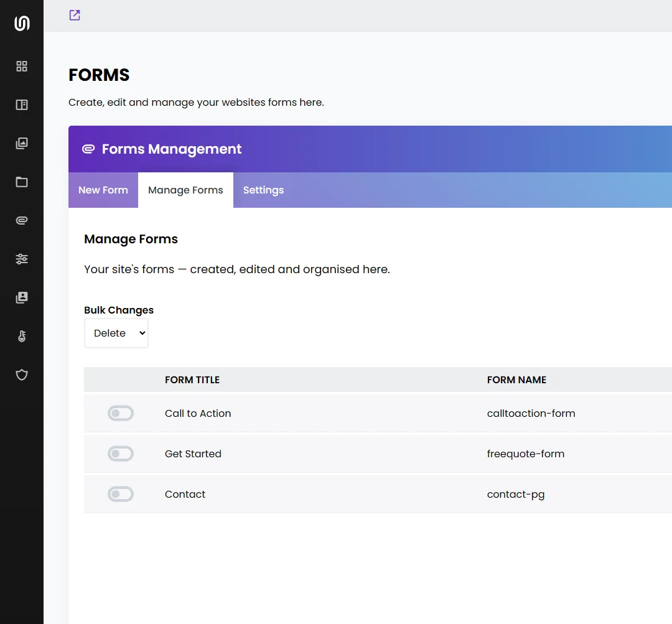Open the dashboard grid icon in sidebar
The width and height of the screenshot is (672, 624).
[x=22, y=67]
